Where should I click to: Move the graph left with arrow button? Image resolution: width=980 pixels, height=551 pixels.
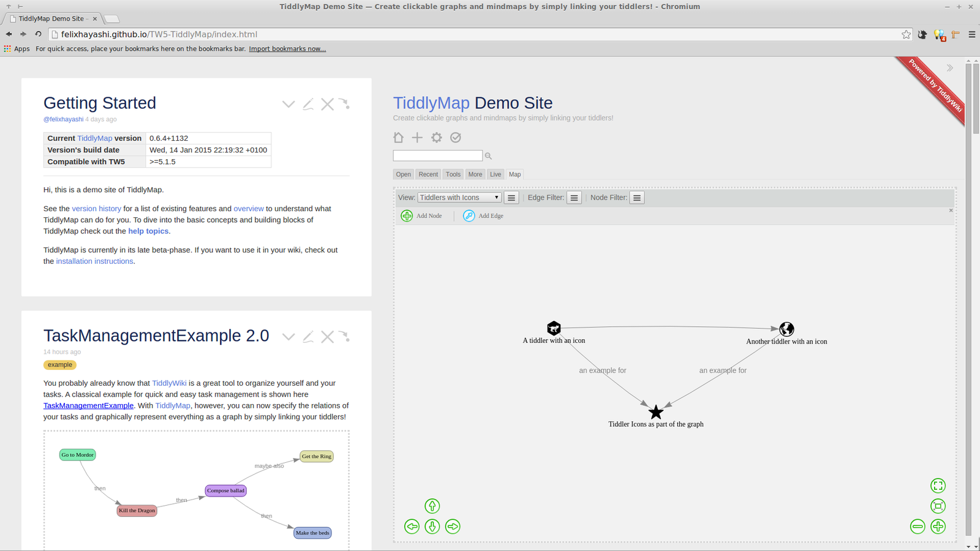[x=412, y=527]
